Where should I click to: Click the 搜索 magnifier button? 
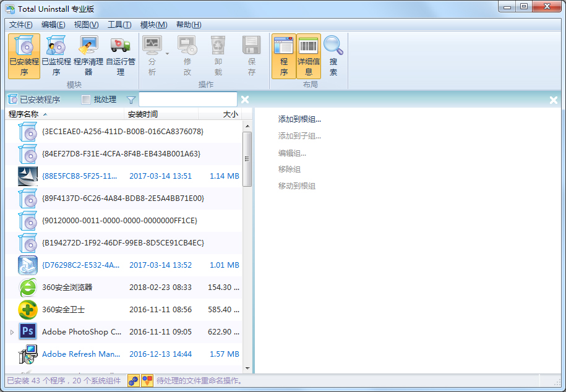click(x=333, y=56)
